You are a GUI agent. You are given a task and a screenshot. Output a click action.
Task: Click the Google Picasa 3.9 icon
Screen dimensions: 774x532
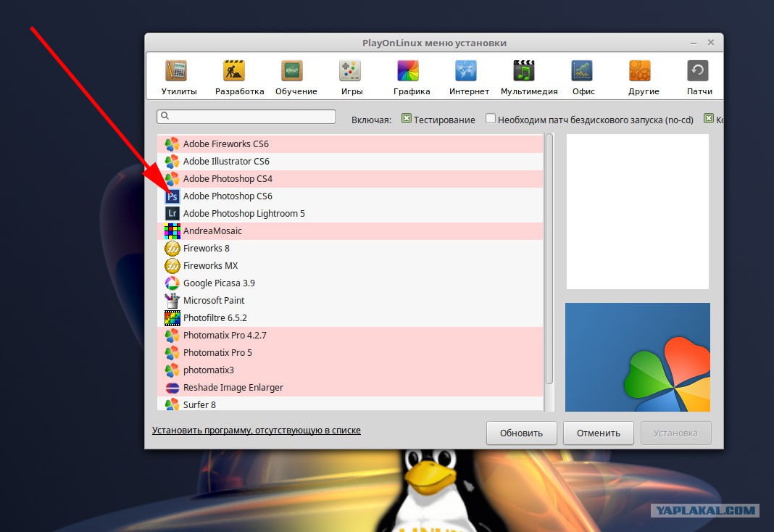[172, 283]
